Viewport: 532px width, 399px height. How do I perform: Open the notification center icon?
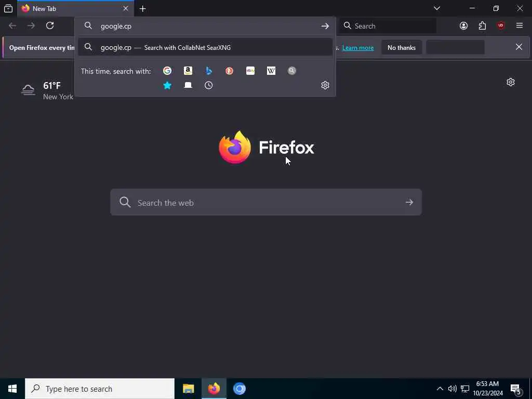tap(516, 389)
